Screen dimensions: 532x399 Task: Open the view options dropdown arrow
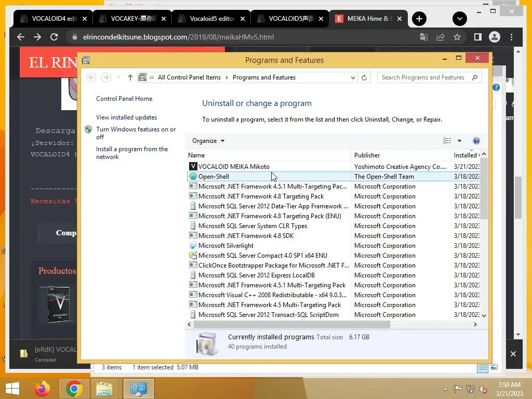tap(459, 140)
